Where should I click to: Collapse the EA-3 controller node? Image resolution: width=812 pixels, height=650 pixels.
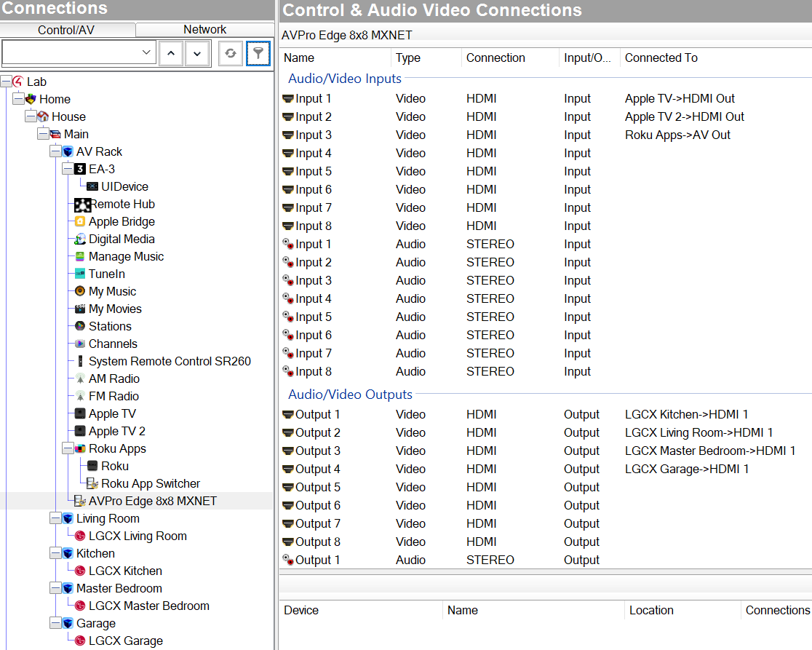68,169
